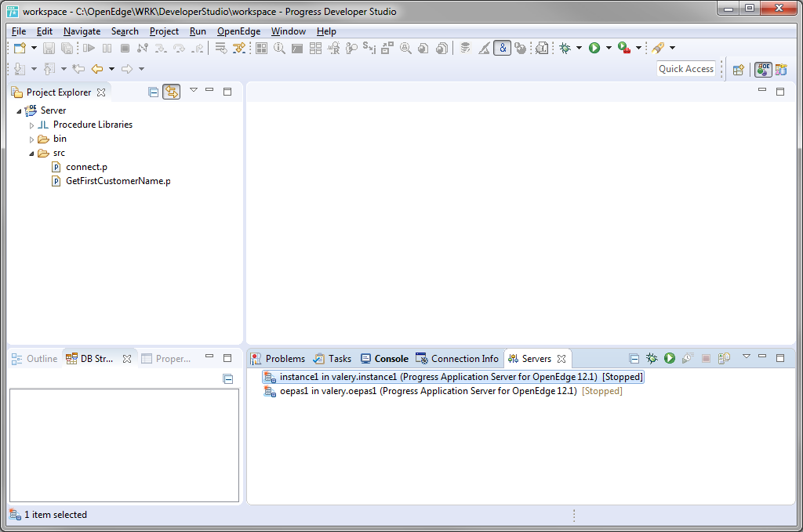Open the Project menu
The height and width of the screenshot is (532, 803).
click(164, 31)
